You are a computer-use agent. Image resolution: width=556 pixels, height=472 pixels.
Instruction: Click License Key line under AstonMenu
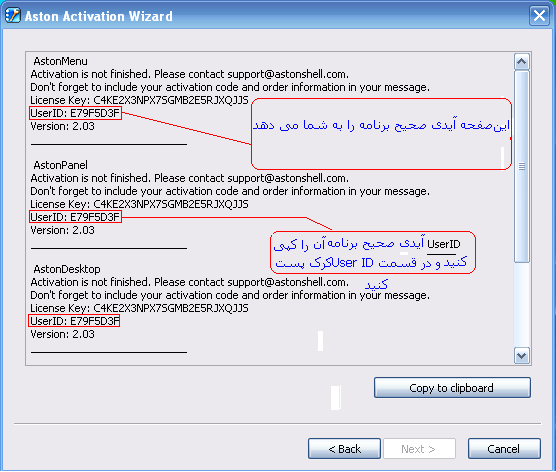(139, 100)
